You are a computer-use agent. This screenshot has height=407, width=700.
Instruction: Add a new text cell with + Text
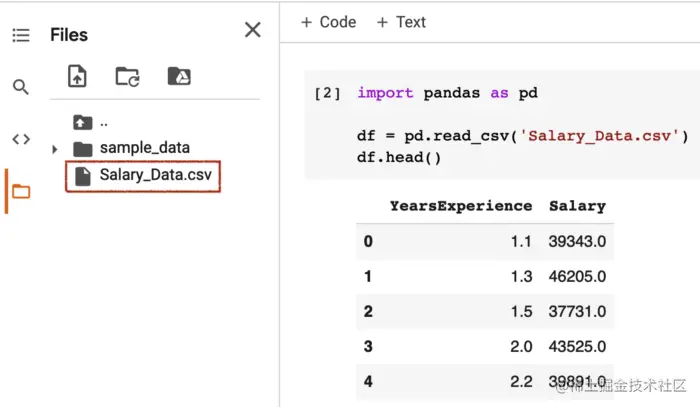coord(401,22)
